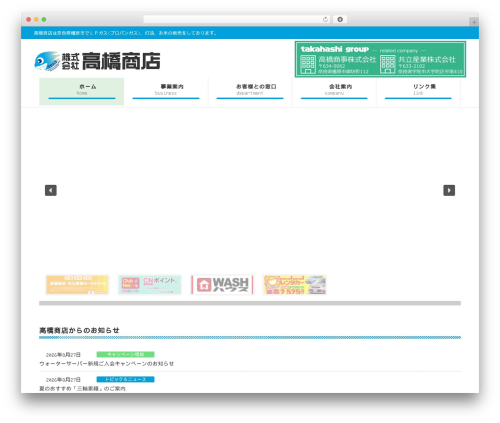Click the green maximize window button
The width and height of the screenshot is (500, 423).
[x=44, y=19]
